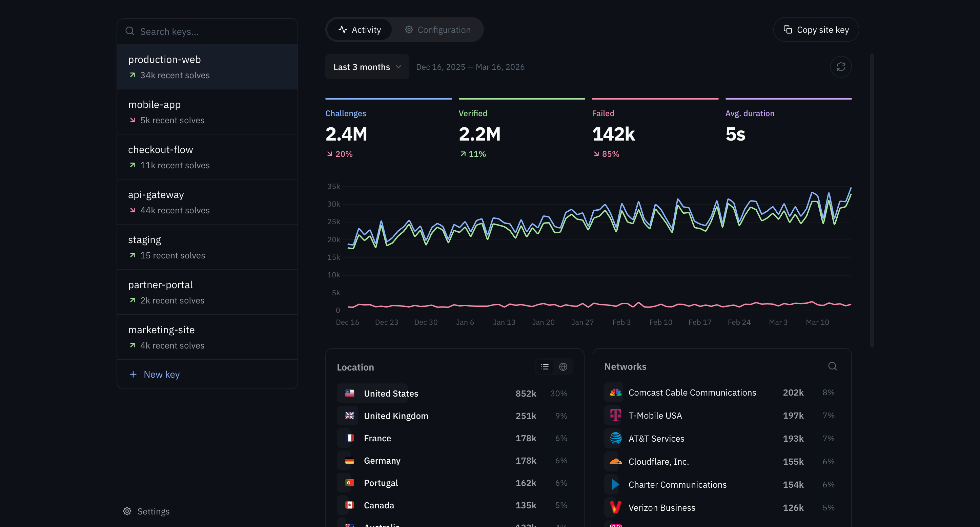Click the US flag next to United States
Viewport: 980px width, 527px height.
coord(350,393)
